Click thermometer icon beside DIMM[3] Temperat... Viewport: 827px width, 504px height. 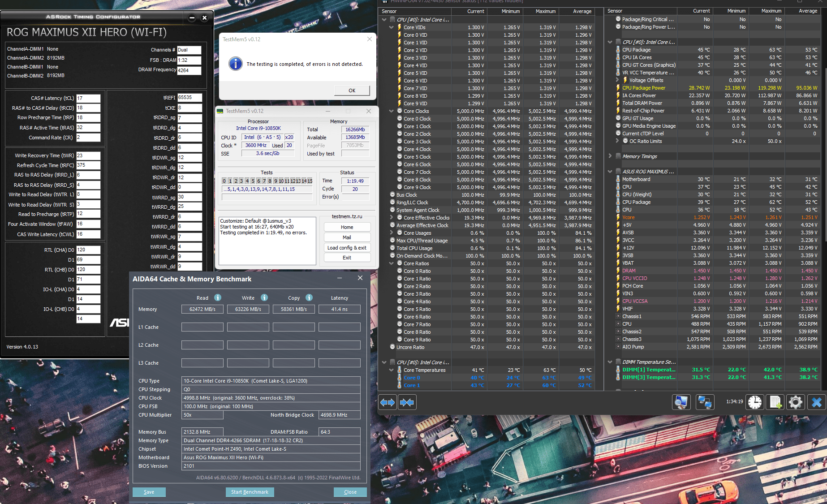(618, 377)
